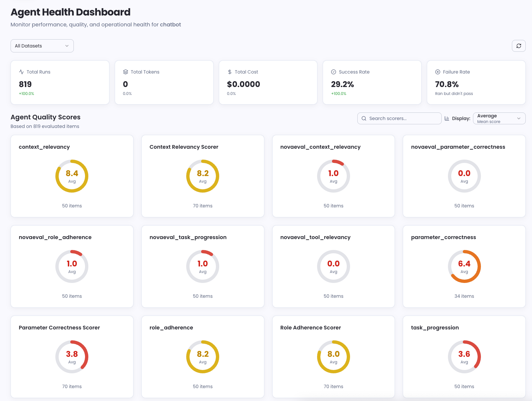
Task: Click the Failure Rate x-circle icon
Action: [437, 72]
